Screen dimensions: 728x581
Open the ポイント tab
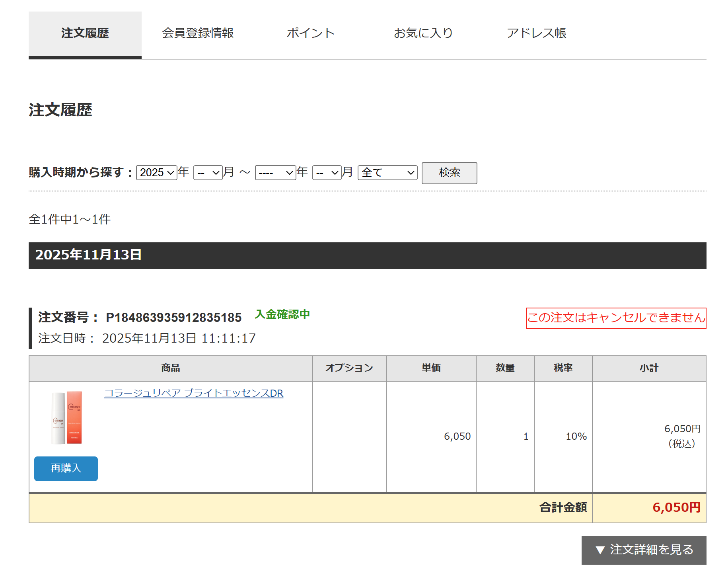tap(311, 33)
